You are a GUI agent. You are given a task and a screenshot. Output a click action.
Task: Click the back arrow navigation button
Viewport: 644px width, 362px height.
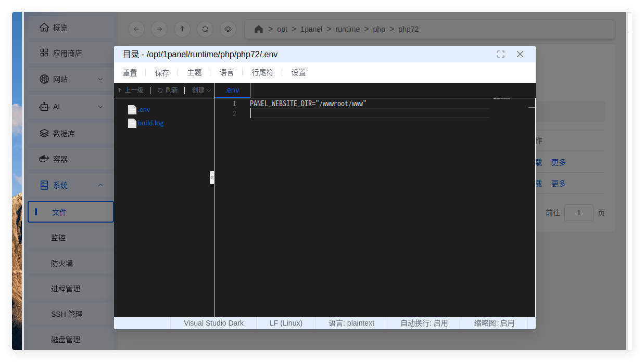136,29
